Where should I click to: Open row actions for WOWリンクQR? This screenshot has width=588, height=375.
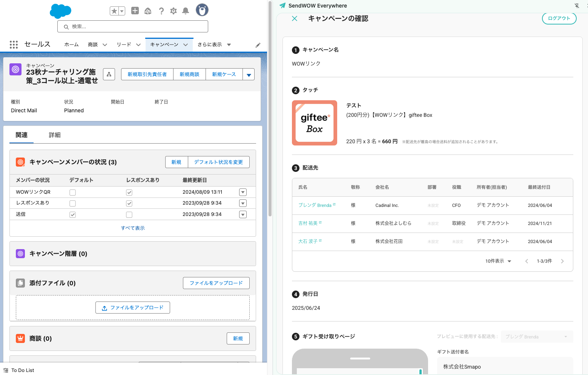click(243, 192)
